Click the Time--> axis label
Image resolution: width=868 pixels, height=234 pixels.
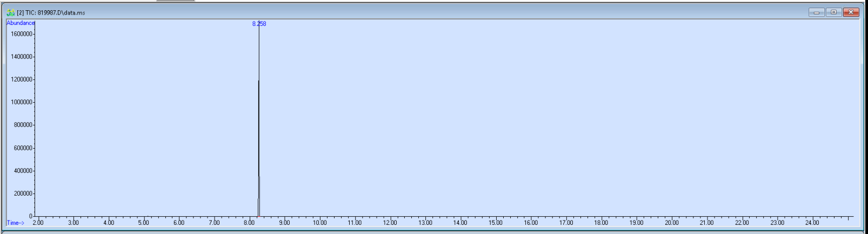pos(15,223)
